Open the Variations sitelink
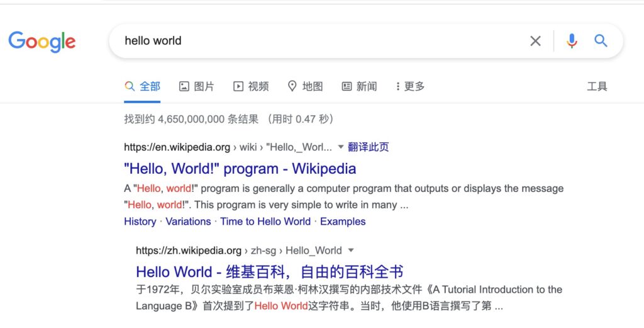 pyautogui.click(x=188, y=222)
